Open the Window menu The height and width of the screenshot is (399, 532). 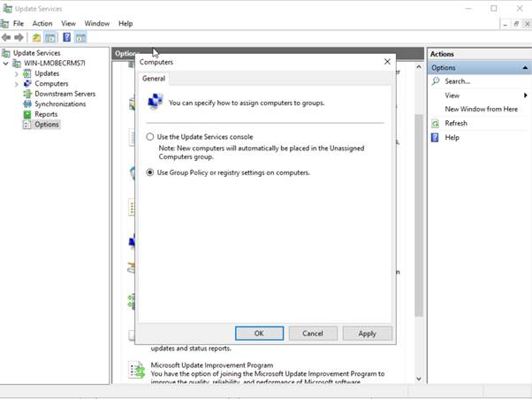97,23
